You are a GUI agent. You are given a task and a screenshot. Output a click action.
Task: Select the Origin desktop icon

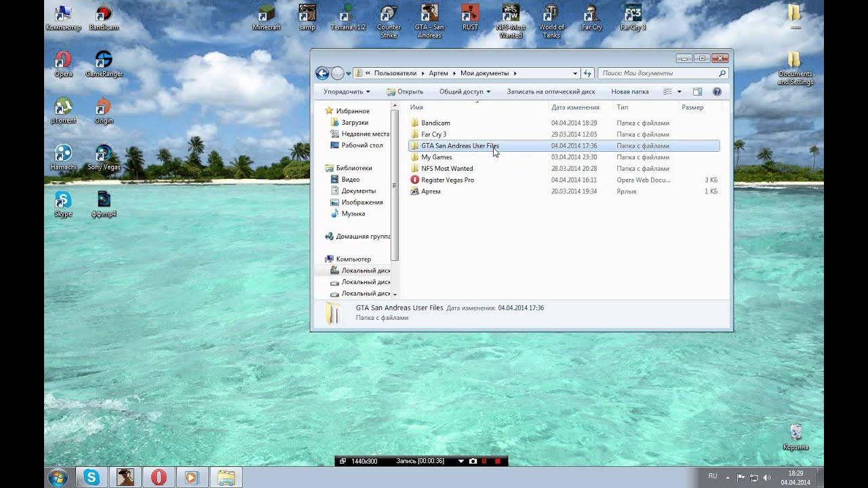click(104, 110)
